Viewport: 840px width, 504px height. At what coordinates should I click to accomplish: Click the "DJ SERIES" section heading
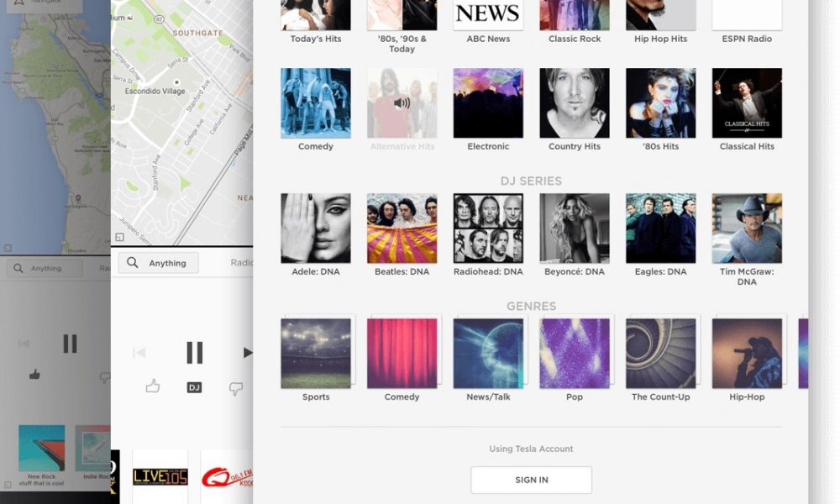pyautogui.click(x=531, y=181)
